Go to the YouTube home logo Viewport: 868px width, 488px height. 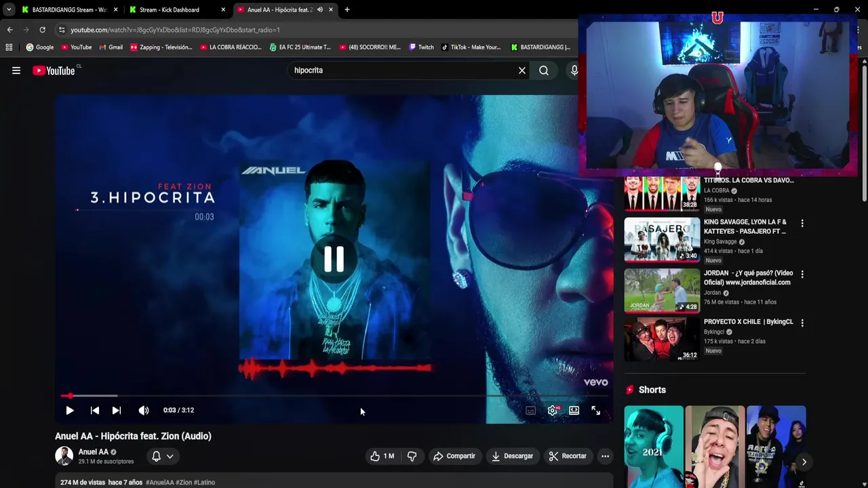(54, 70)
